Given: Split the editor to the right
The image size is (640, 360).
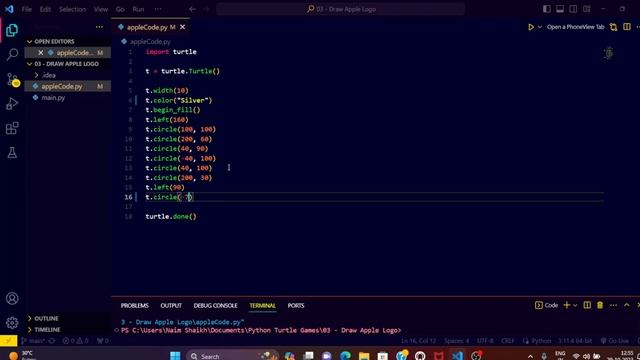Looking at the screenshot, I should [x=627, y=27].
